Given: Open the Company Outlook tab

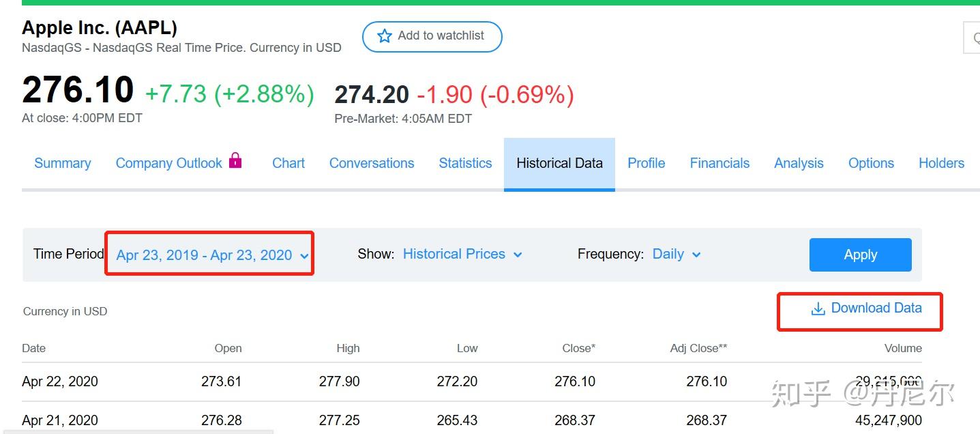Looking at the screenshot, I should click(168, 163).
